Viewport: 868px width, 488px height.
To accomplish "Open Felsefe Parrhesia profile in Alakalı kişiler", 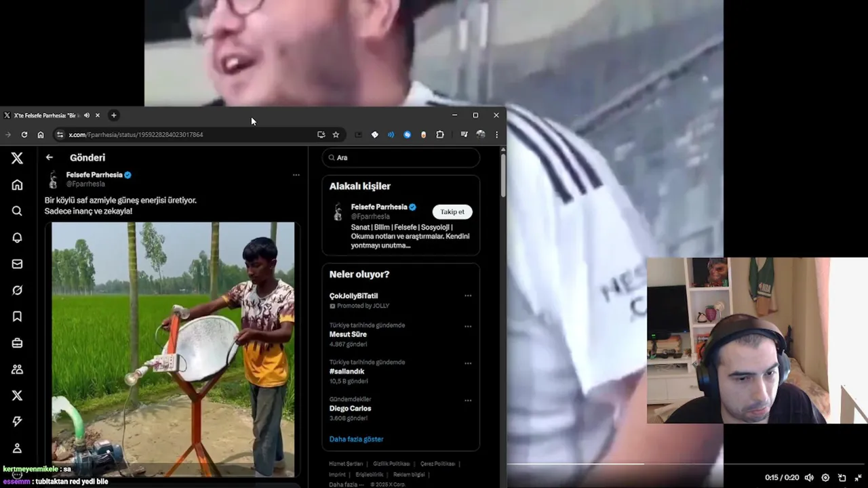I will tap(378, 207).
